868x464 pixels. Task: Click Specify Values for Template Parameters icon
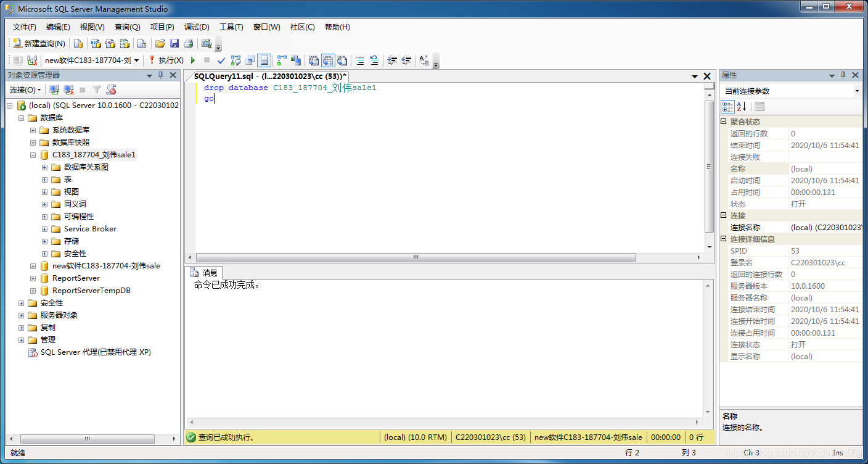click(424, 60)
